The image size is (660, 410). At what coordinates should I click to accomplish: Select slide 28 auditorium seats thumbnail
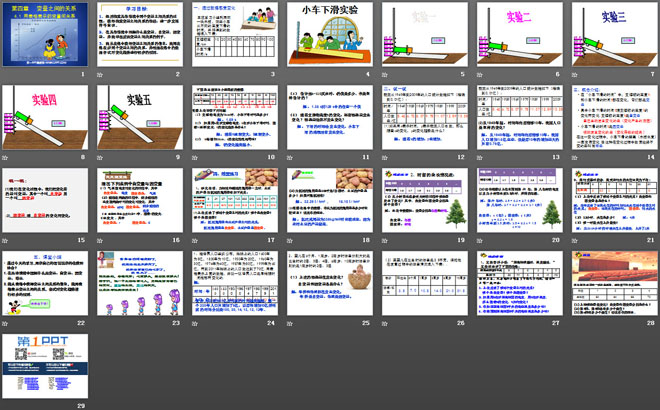point(615,283)
